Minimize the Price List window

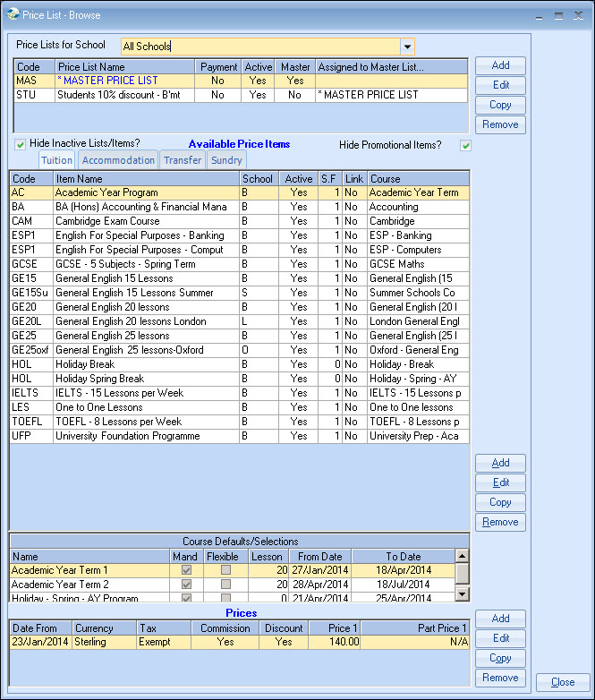540,15
